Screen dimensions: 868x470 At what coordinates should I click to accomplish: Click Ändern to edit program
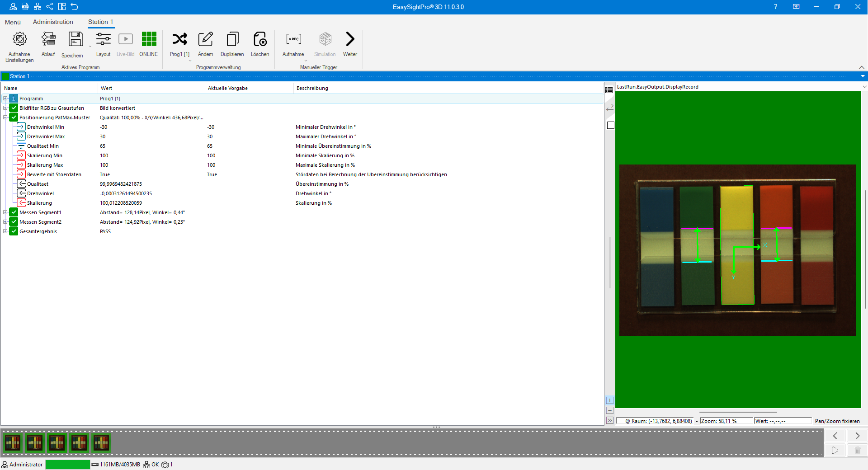(205, 40)
